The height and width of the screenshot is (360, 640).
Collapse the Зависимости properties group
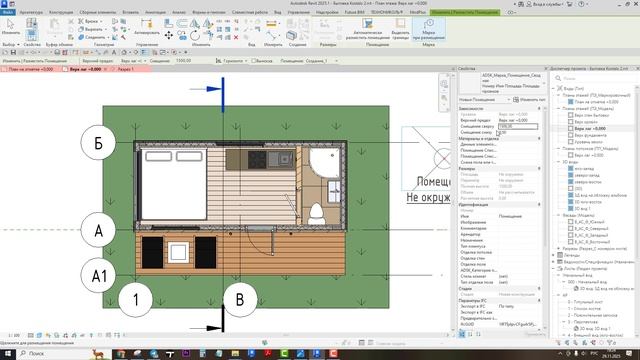point(539,109)
